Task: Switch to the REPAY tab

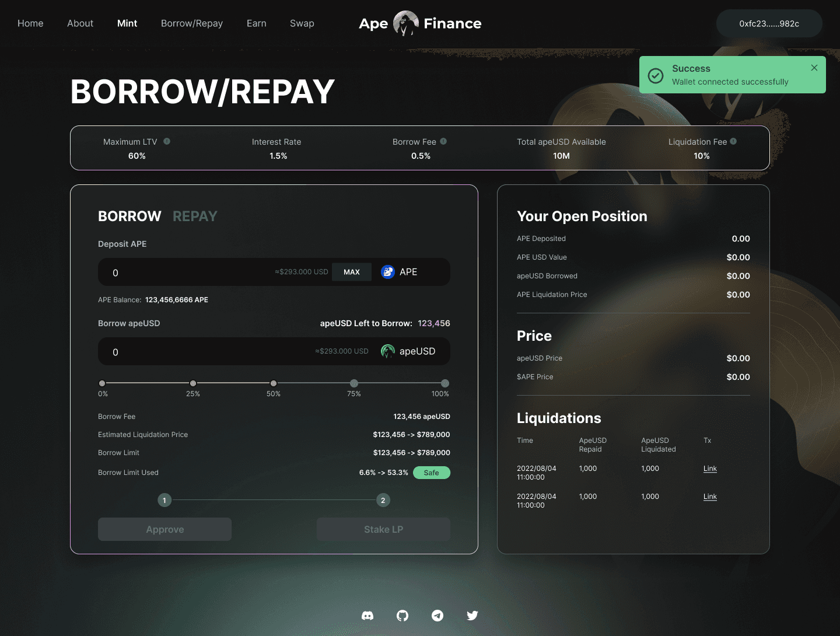Action: [195, 216]
